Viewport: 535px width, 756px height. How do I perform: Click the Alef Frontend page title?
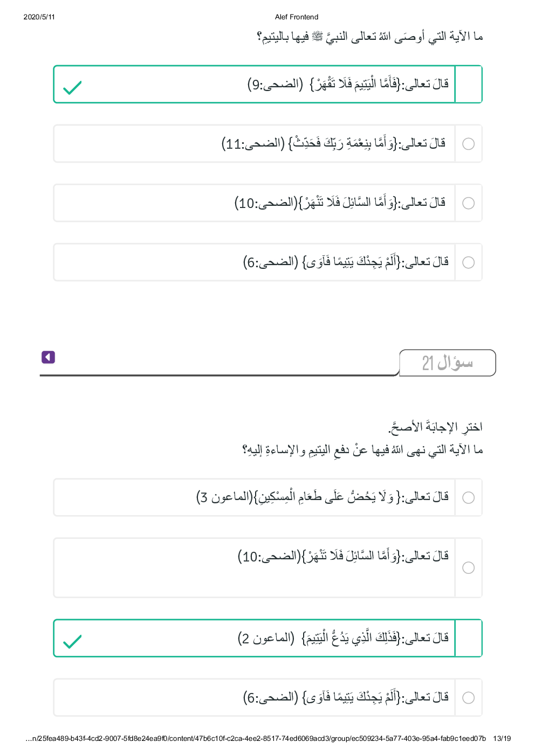(297, 17)
